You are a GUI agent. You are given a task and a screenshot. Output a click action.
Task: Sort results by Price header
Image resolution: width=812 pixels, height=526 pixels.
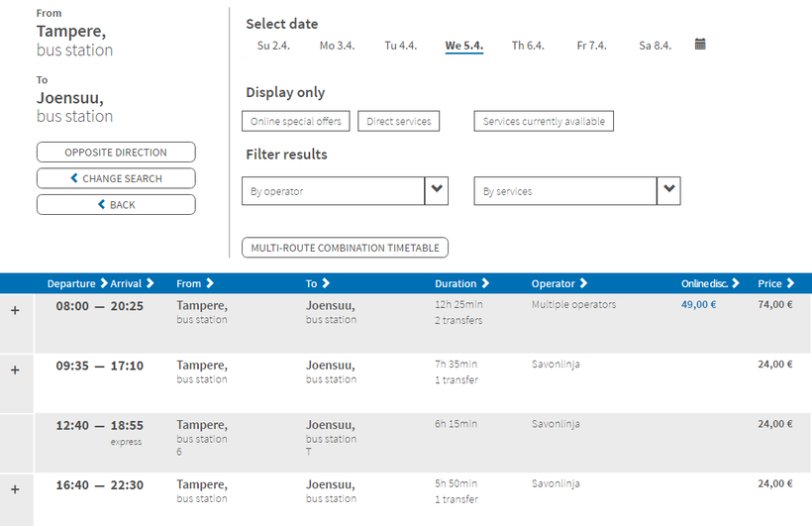pos(774,284)
